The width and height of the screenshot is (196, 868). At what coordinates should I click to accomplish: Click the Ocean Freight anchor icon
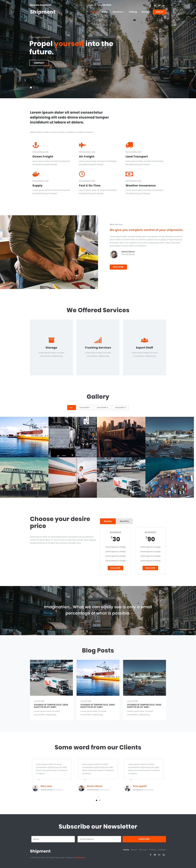pos(36,145)
